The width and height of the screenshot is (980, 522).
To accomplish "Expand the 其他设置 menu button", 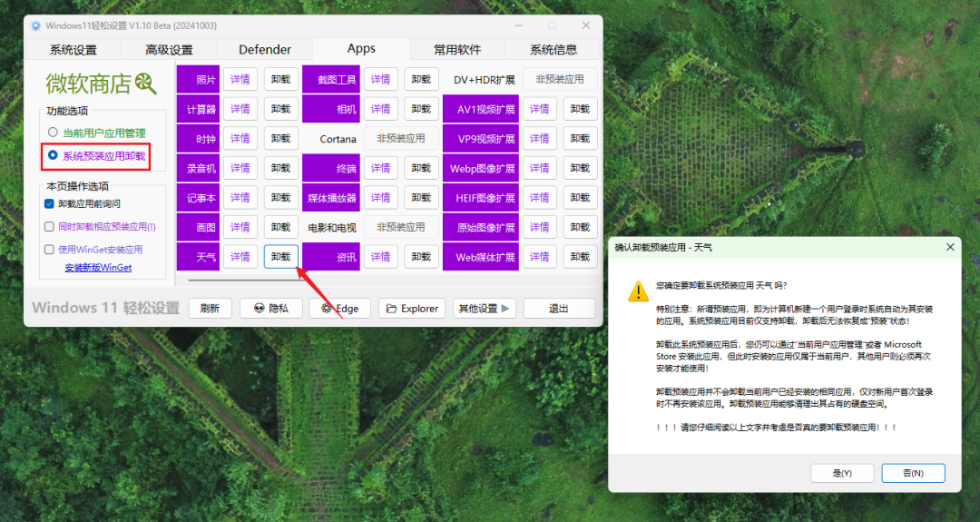I will [x=486, y=309].
